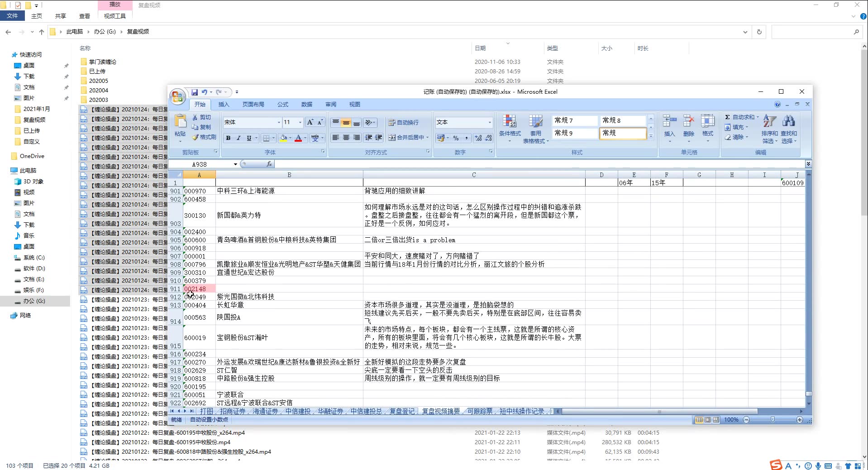Decrease decimal places
The width and height of the screenshot is (868, 470).
click(488, 138)
